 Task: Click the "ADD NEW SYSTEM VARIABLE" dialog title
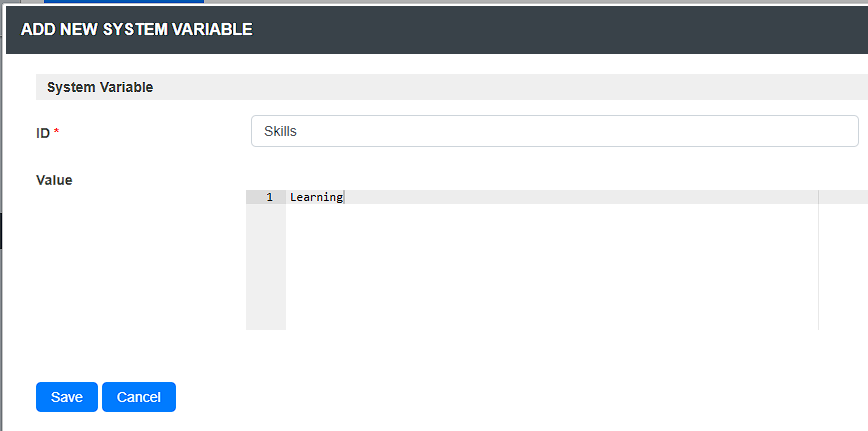pos(136,29)
